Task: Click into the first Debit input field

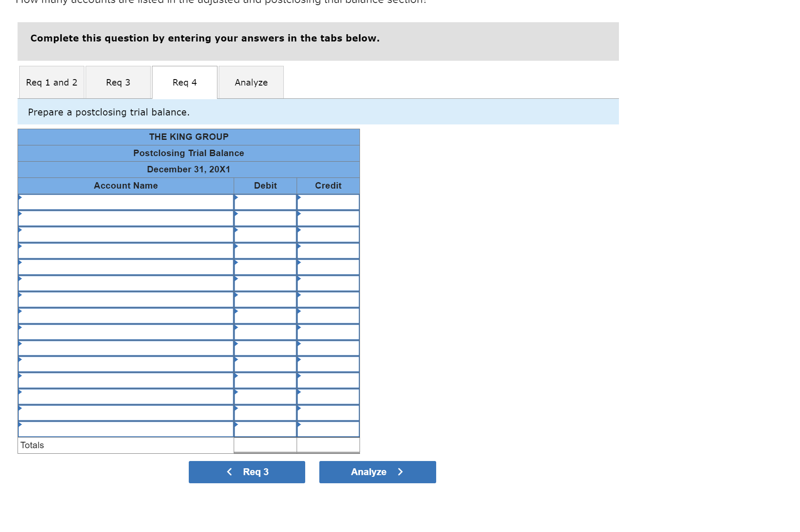Action: [265, 202]
